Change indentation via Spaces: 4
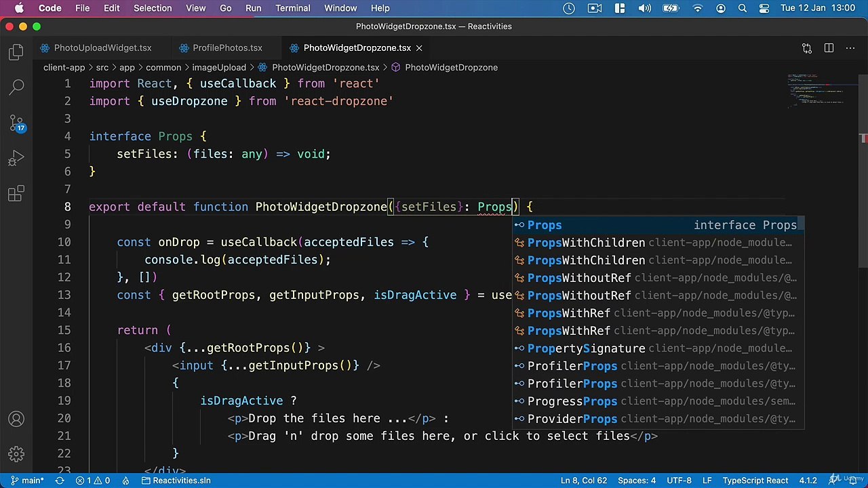Image resolution: width=868 pixels, height=488 pixels. (x=637, y=481)
